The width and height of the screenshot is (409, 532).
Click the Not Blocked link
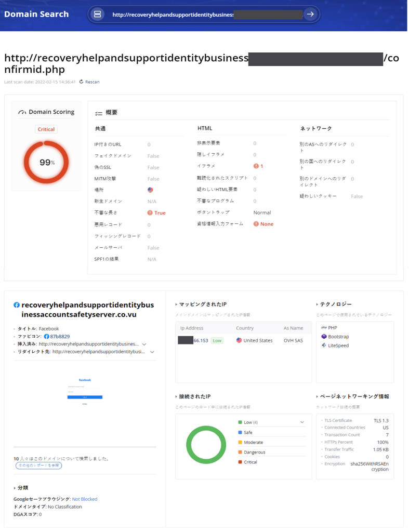tap(85, 499)
